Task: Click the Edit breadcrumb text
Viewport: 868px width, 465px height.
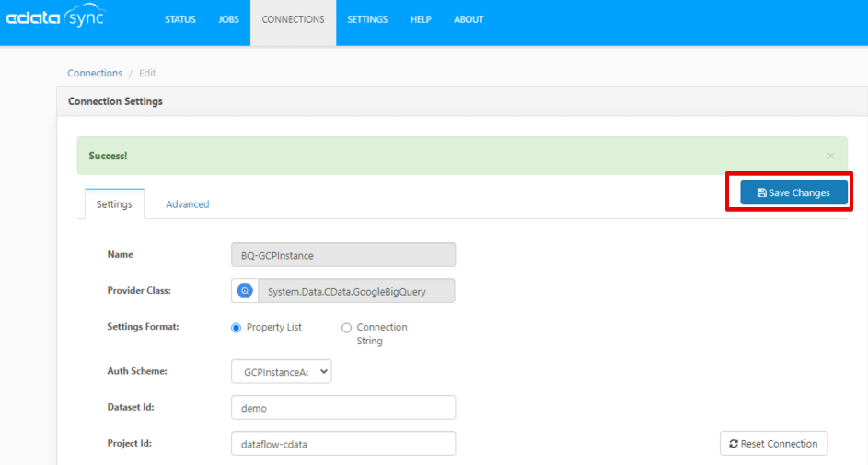Action: (x=147, y=73)
